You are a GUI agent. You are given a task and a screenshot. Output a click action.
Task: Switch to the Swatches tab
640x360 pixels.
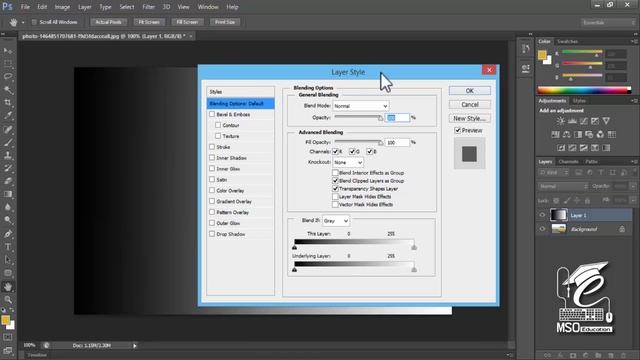click(x=567, y=42)
